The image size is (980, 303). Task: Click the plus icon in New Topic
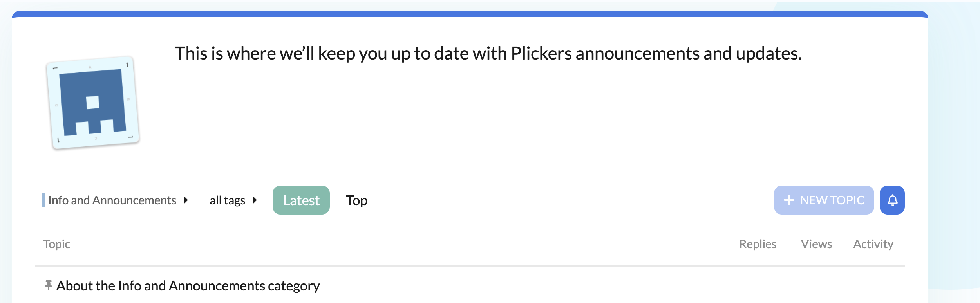click(x=789, y=200)
